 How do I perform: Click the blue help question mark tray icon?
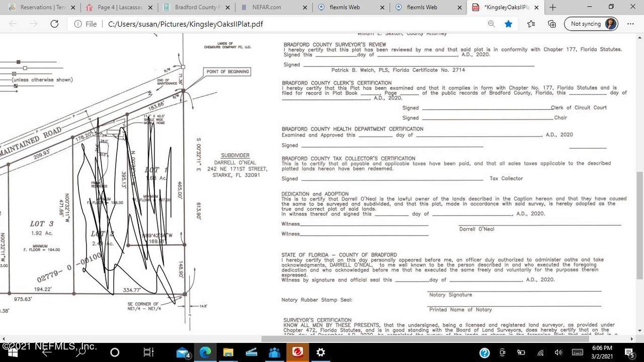(x=485, y=352)
